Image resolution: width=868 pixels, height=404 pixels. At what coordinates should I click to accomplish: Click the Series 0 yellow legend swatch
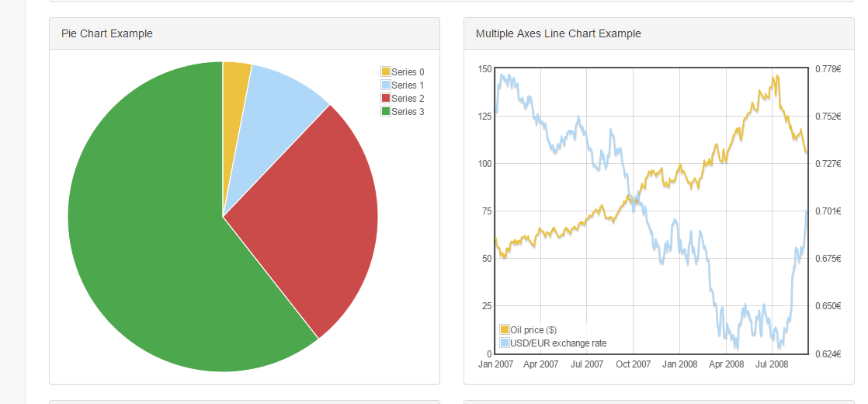coord(385,71)
